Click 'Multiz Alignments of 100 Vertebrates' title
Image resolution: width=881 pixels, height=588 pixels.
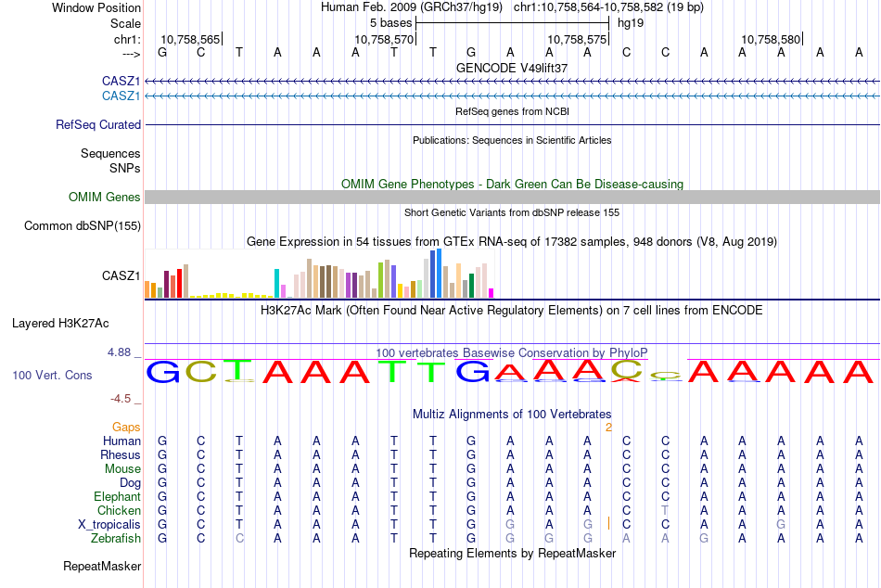[512, 415]
